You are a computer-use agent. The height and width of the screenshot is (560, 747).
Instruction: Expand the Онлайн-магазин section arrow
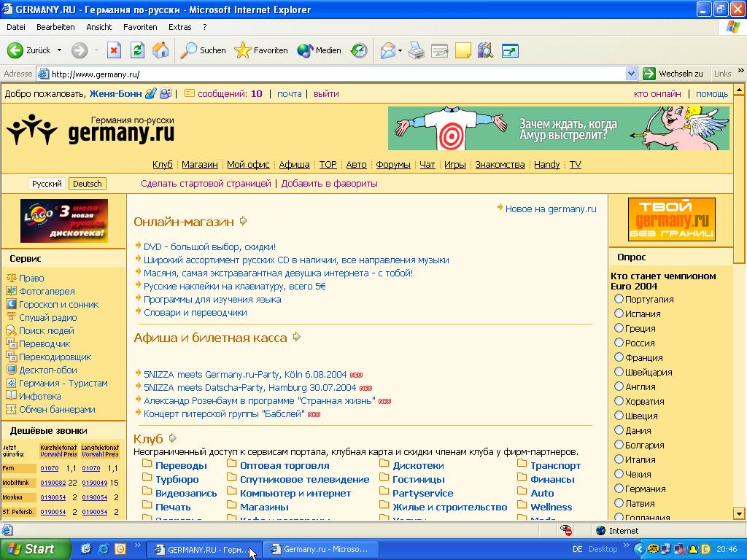244,221
